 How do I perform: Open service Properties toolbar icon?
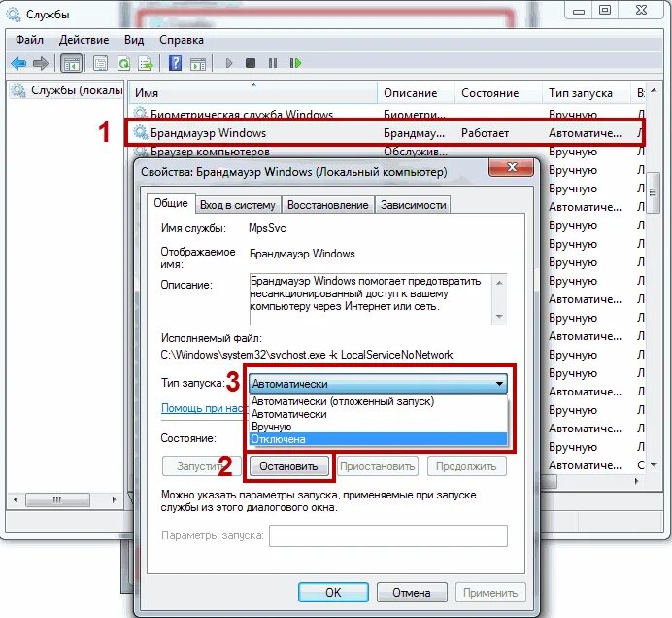point(100,64)
